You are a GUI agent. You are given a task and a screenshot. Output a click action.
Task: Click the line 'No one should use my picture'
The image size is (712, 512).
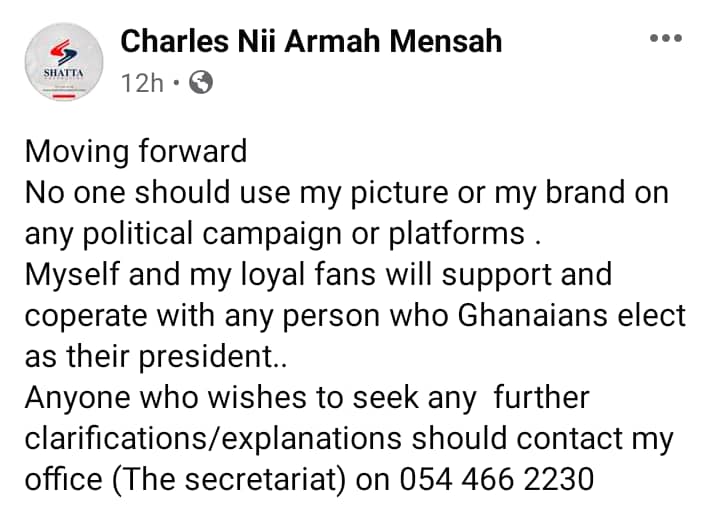click(346, 192)
